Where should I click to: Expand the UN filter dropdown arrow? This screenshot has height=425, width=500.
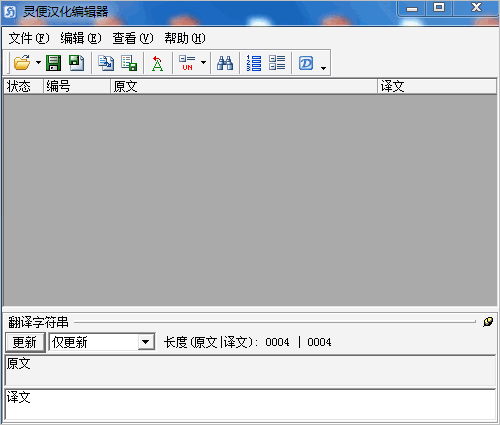[x=203, y=62]
